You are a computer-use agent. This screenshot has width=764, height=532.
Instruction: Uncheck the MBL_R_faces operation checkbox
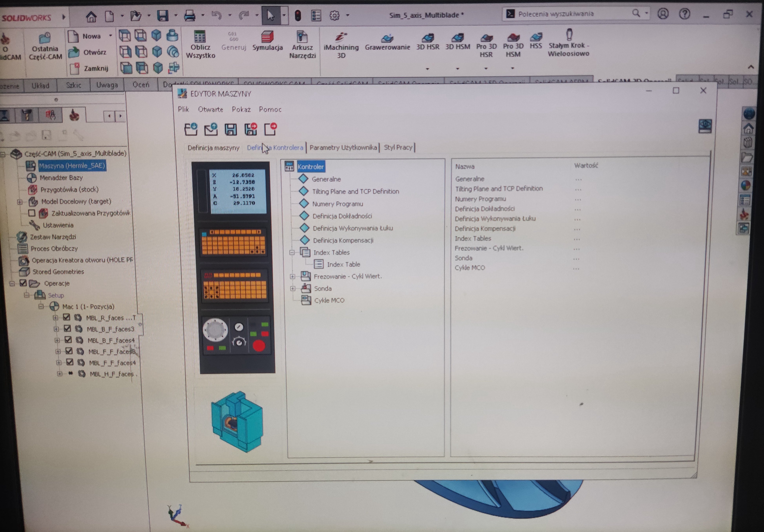(x=67, y=317)
